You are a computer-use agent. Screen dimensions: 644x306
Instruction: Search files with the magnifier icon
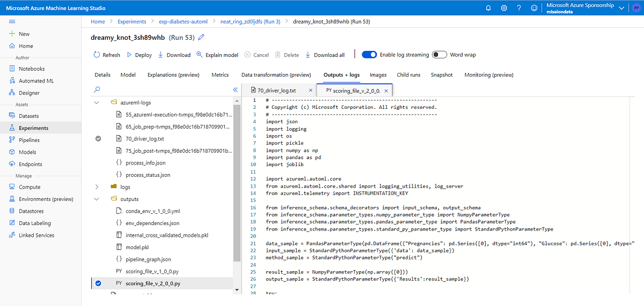point(97,89)
